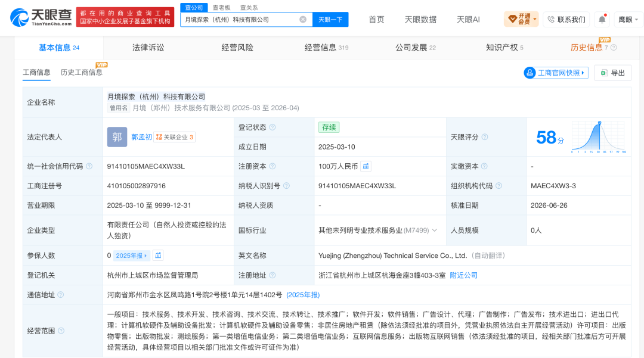This screenshot has width=644, height=358.
Task: Select the 查公司 search mode tab
Action: [x=194, y=7]
